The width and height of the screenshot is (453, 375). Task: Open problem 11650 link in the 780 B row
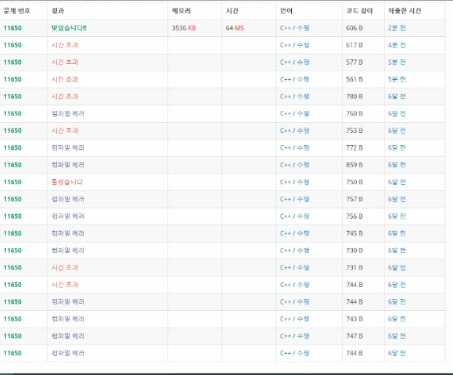[x=13, y=96]
